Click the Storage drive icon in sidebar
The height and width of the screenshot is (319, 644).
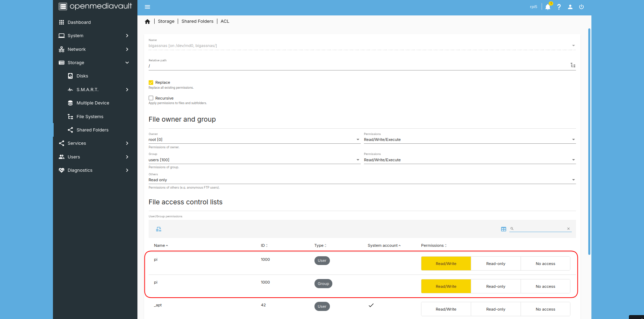(62, 63)
